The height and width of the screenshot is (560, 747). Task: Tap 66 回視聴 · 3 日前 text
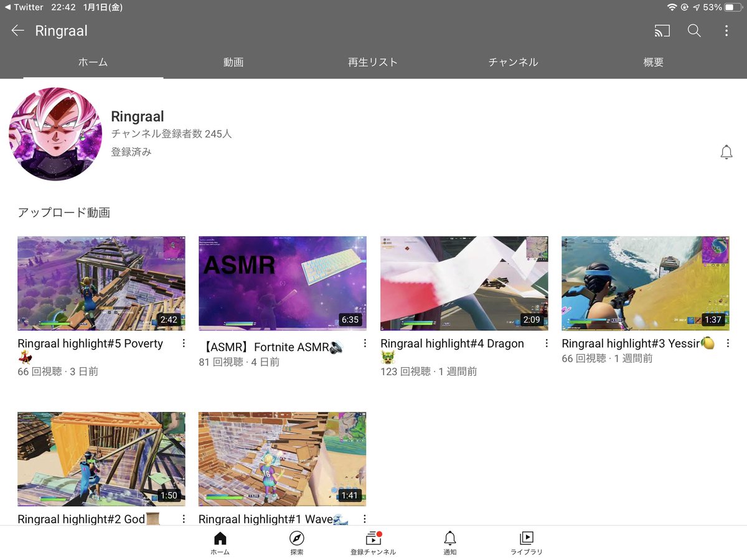pyautogui.click(x=58, y=371)
